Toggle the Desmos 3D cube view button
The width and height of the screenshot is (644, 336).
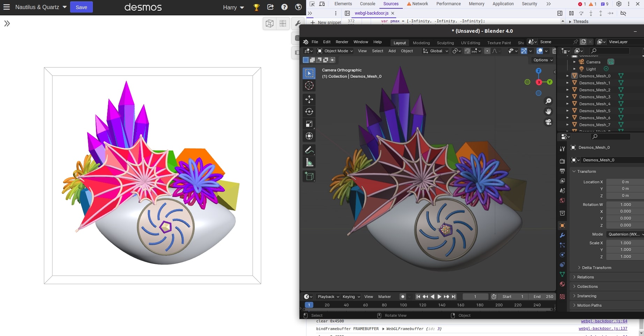point(269,24)
